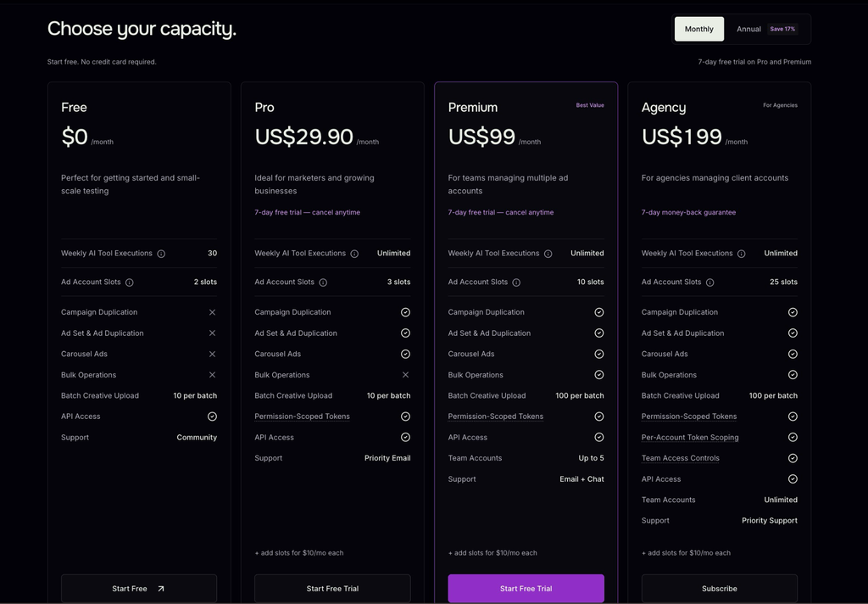Open Permission-Scoped Tokens link in Premium plan
This screenshot has width=868, height=604.
(495, 417)
